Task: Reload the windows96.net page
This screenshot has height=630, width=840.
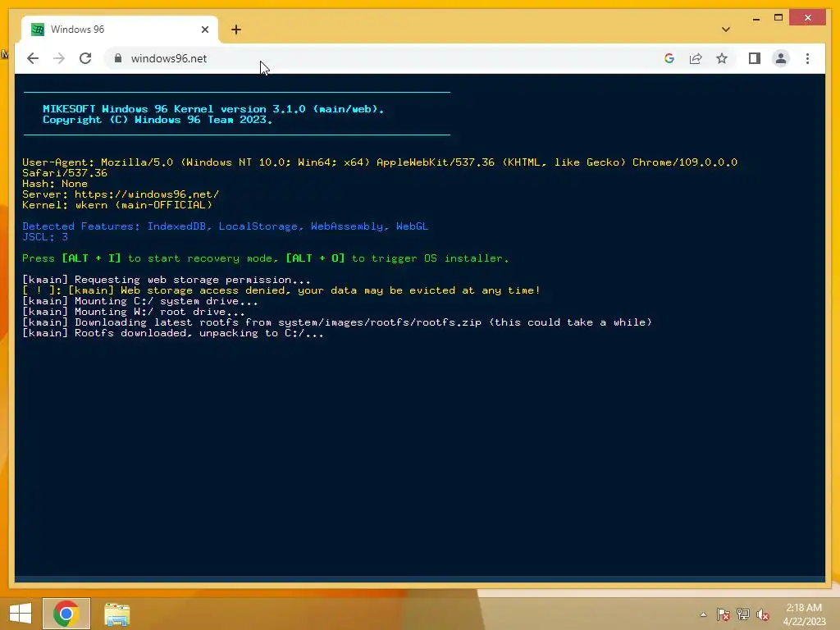Action: (x=85, y=58)
